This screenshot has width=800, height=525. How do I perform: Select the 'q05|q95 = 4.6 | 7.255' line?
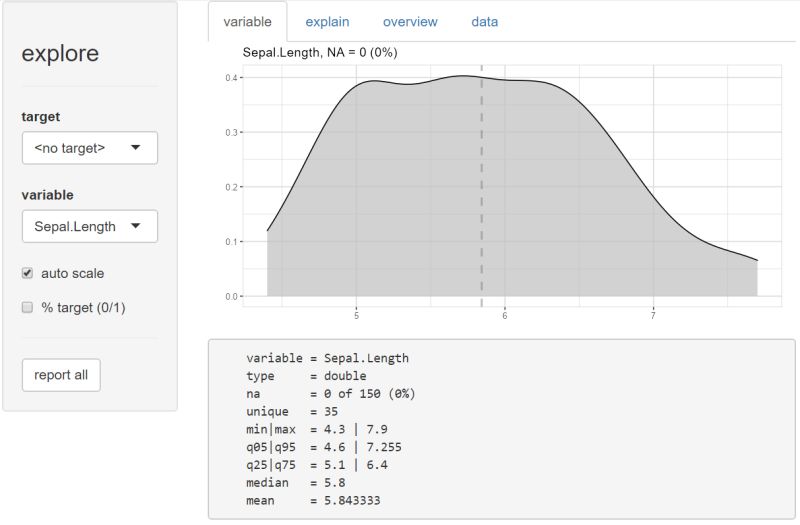pyautogui.click(x=324, y=447)
